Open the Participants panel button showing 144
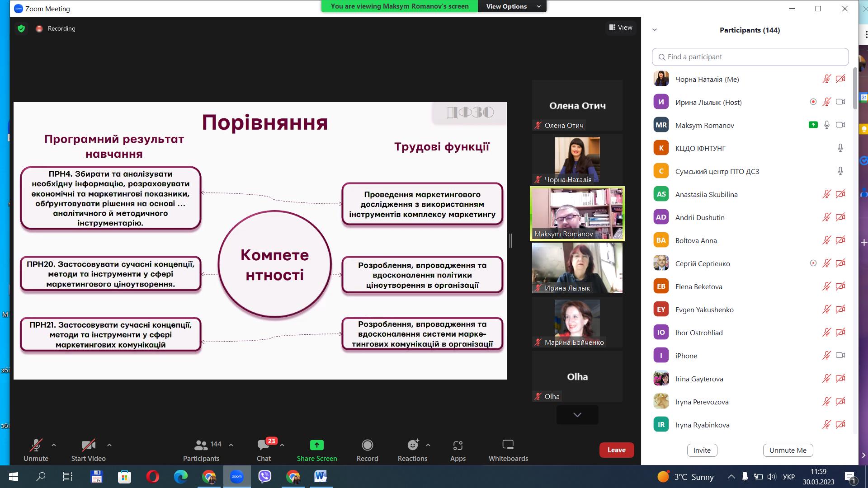Viewport: 868px width, 488px height. (x=201, y=446)
